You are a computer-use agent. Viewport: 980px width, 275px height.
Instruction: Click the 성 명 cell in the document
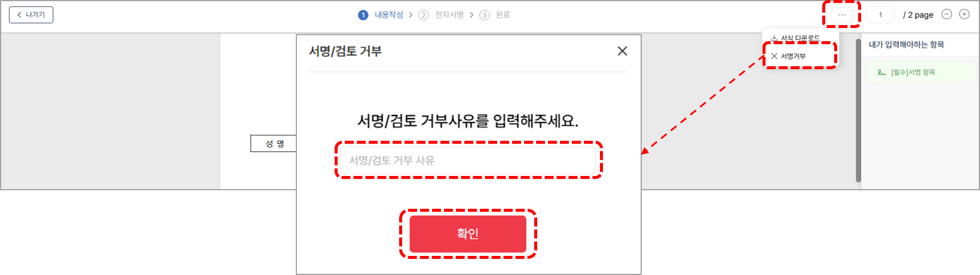(x=274, y=144)
